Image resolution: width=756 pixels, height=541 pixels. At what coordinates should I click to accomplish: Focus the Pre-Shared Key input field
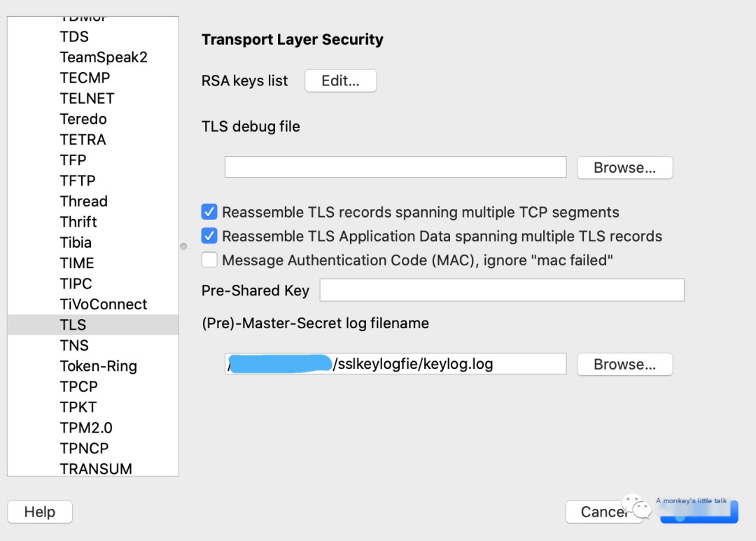502,290
